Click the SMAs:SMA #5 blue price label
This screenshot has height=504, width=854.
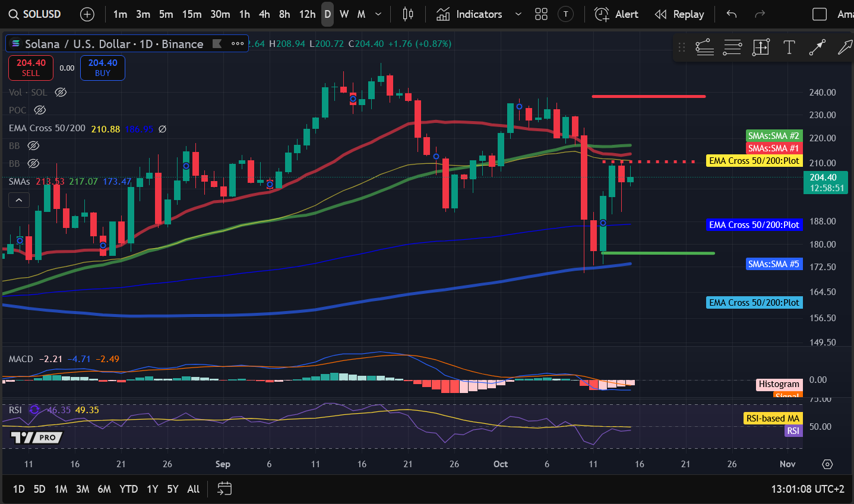pyautogui.click(x=774, y=264)
